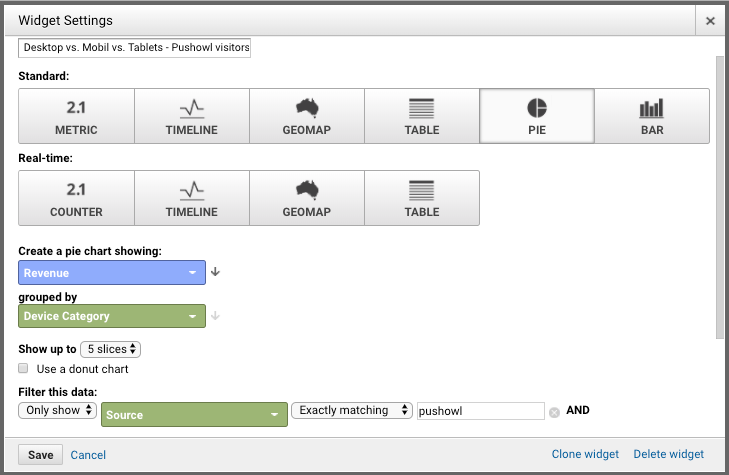Viewport: 729px width, 475px height.
Task: Cancel the widget changes
Action: coord(88,455)
